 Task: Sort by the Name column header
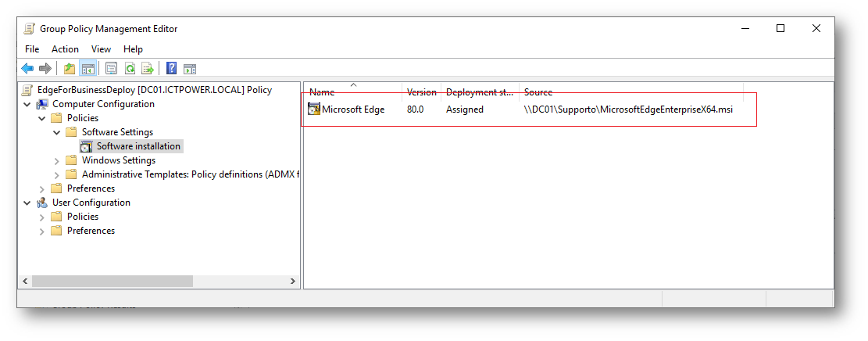[x=353, y=92]
